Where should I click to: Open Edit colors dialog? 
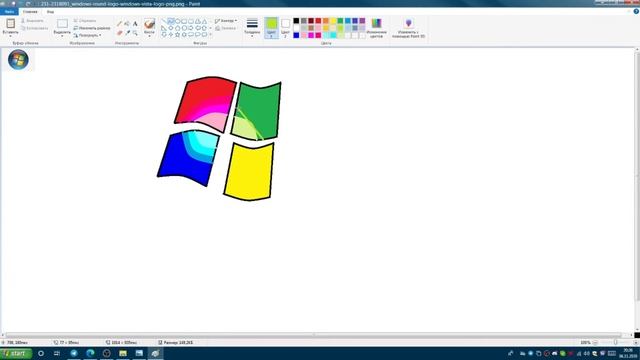[376, 28]
